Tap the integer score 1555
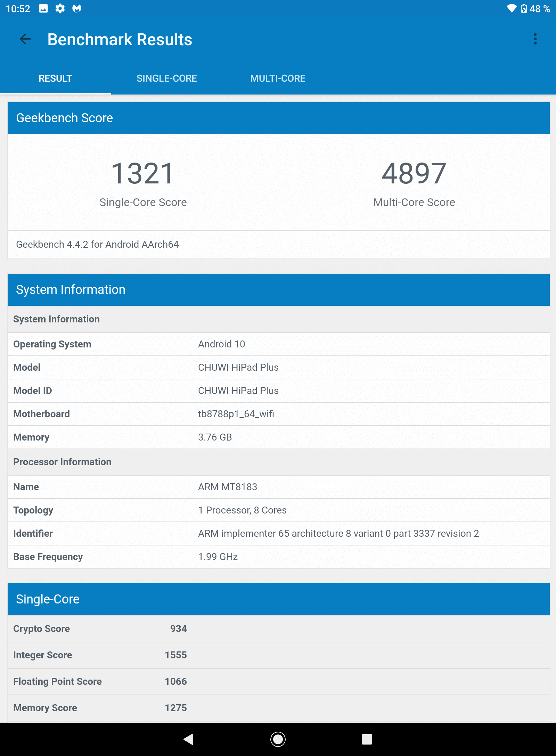556x756 pixels. click(x=176, y=655)
